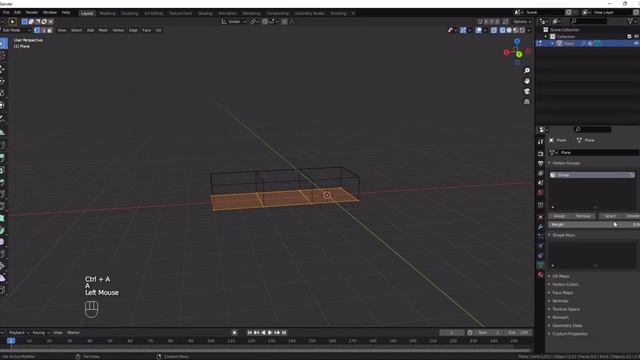Open Particles properties tab icon
640x360 pixels.
point(540,236)
